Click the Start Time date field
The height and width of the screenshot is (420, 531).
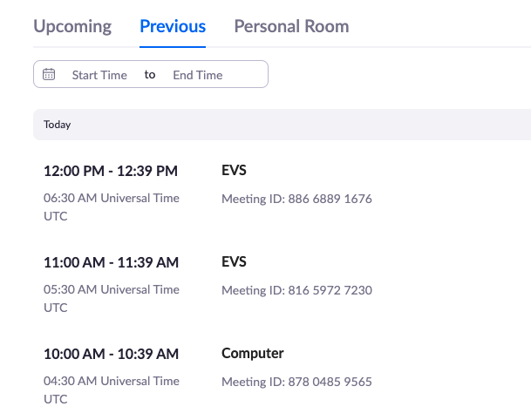99,75
